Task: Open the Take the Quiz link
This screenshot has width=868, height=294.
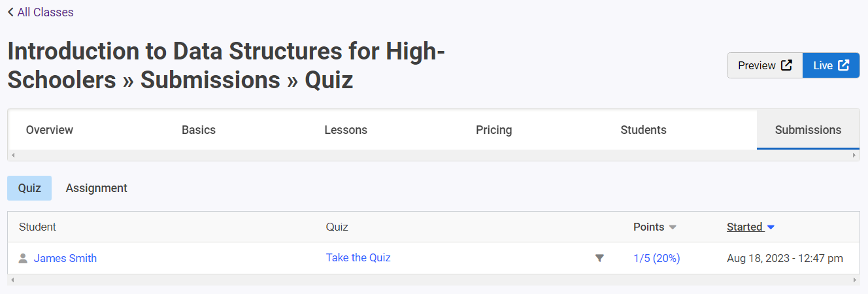Action: 358,257
